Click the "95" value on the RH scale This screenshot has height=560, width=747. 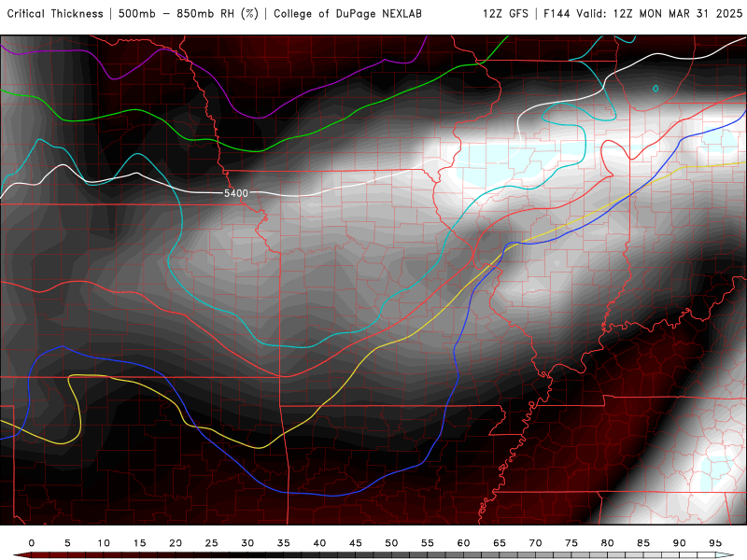715,543
